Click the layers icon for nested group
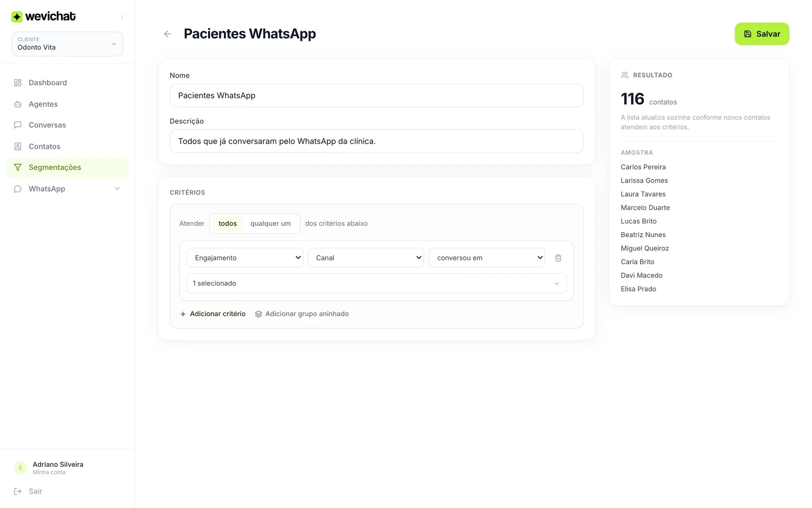The width and height of the screenshot is (812, 508). coord(258,314)
